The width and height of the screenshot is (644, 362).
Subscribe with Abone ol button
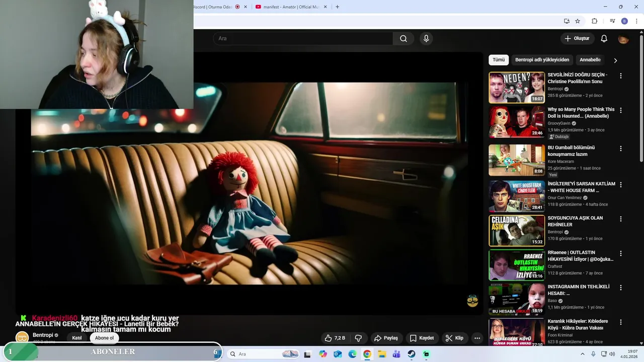pyautogui.click(x=105, y=338)
